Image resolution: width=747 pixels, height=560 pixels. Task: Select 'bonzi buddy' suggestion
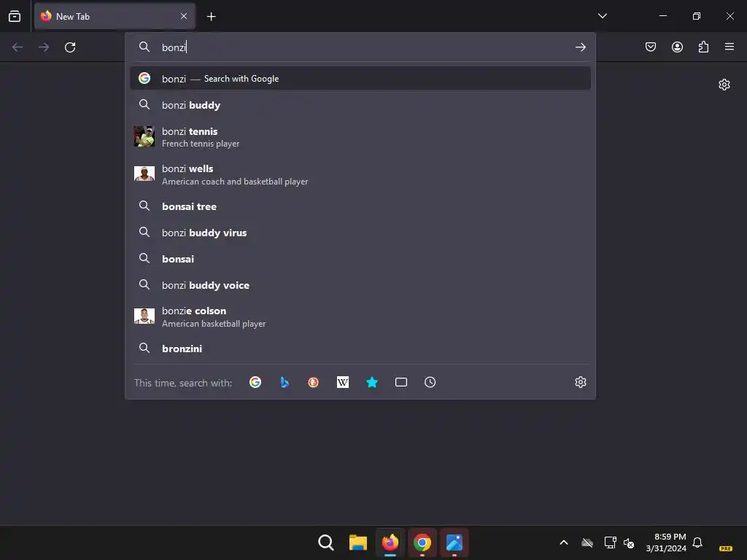pos(360,105)
